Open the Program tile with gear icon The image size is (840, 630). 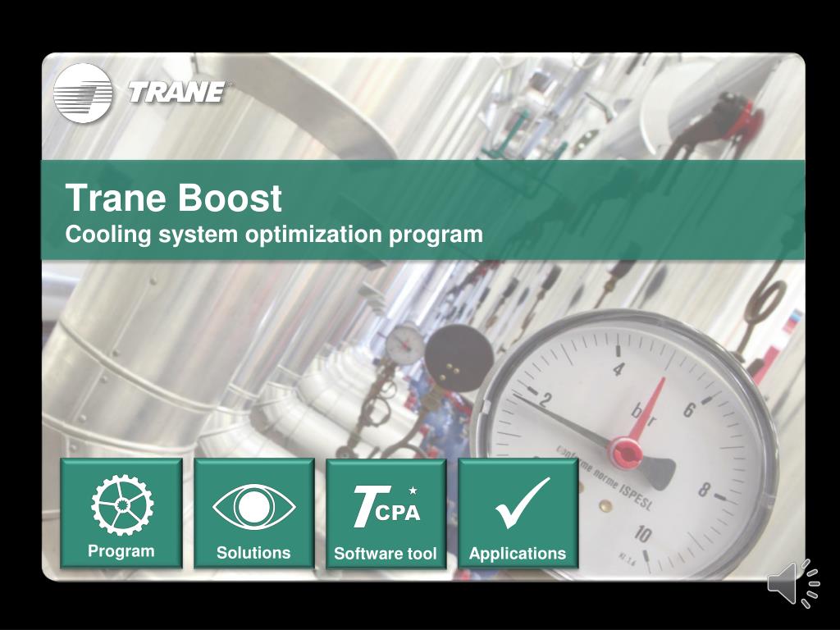121,514
